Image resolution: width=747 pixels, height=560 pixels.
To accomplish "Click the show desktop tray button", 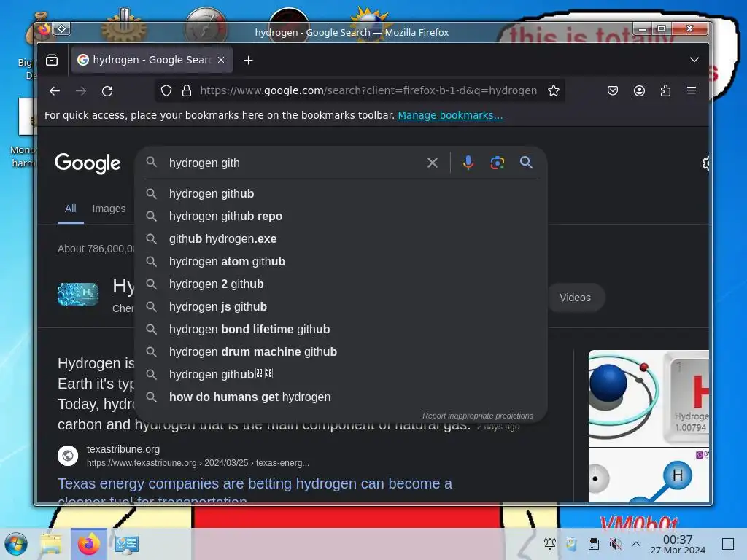I will (x=728, y=543).
